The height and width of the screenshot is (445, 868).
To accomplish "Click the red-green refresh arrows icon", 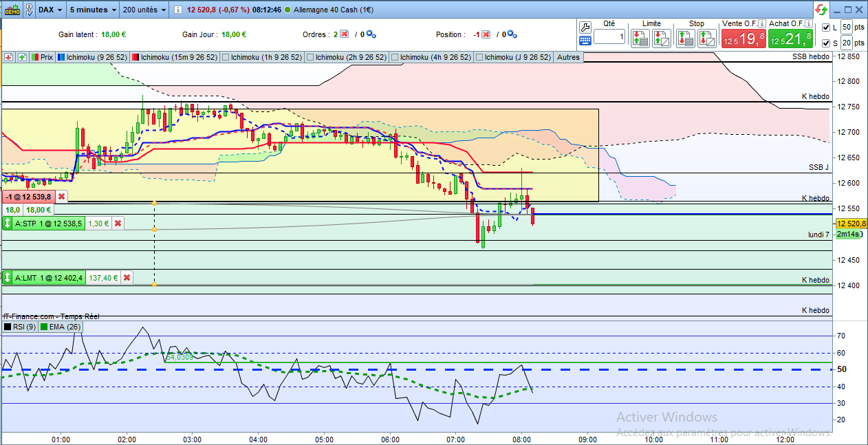I will pos(821,10).
